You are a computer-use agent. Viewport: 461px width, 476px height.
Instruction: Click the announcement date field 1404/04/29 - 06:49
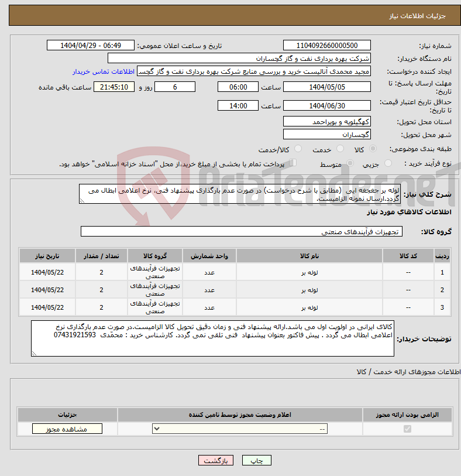tap(90, 46)
